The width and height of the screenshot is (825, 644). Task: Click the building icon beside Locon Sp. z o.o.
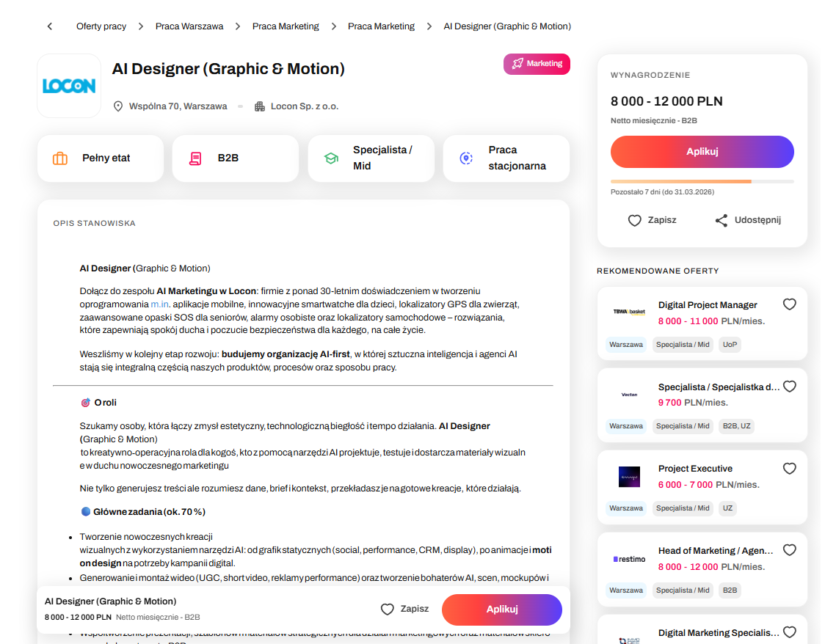pos(259,106)
